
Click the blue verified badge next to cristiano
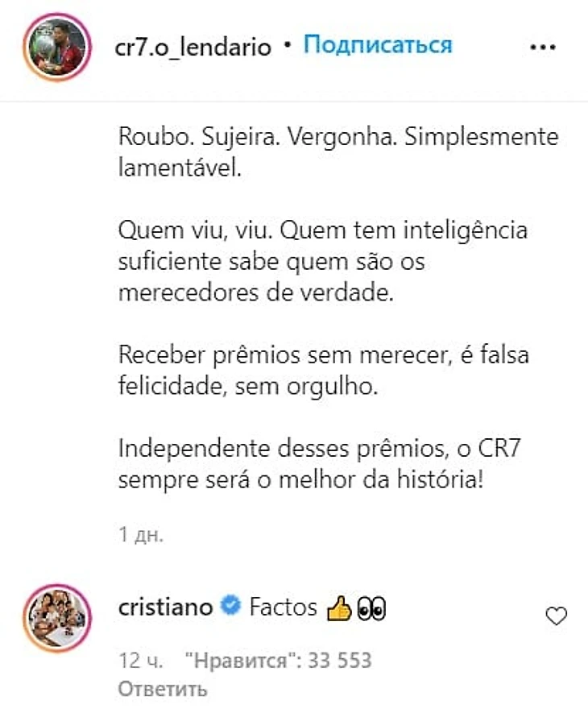point(230,606)
